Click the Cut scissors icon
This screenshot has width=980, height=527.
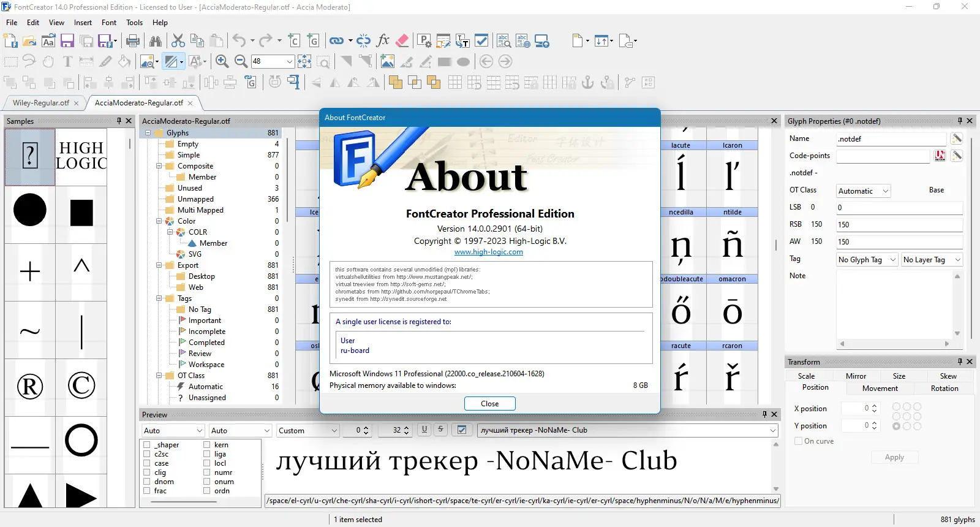(178, 41)
